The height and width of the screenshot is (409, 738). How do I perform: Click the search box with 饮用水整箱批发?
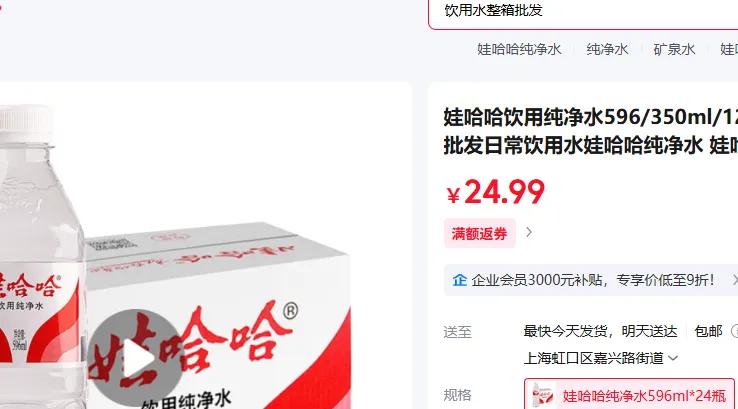583,13
